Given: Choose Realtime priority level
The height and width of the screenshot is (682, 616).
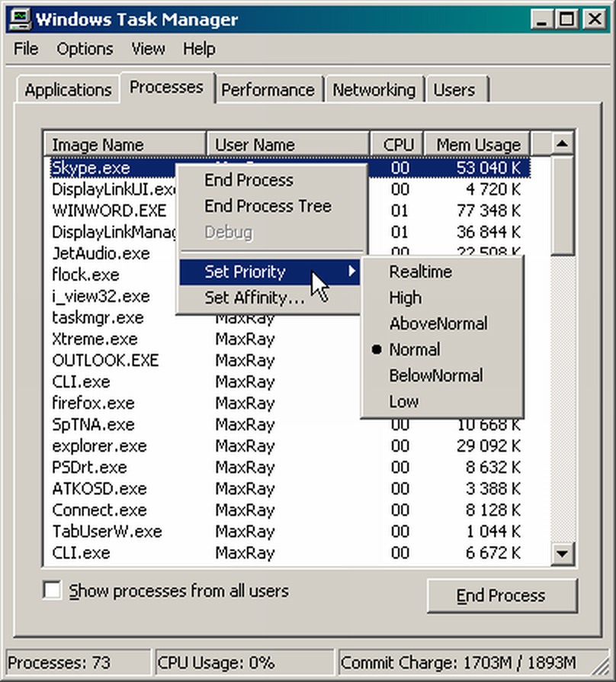Looking at the screenshot, I should click(420, 272).
